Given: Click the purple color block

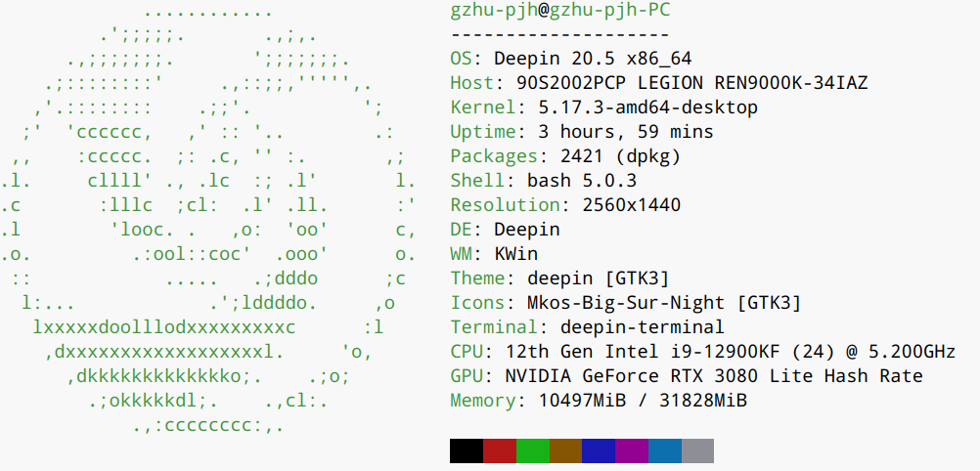Looking at the screenshot, I should (x=631, y=451).
